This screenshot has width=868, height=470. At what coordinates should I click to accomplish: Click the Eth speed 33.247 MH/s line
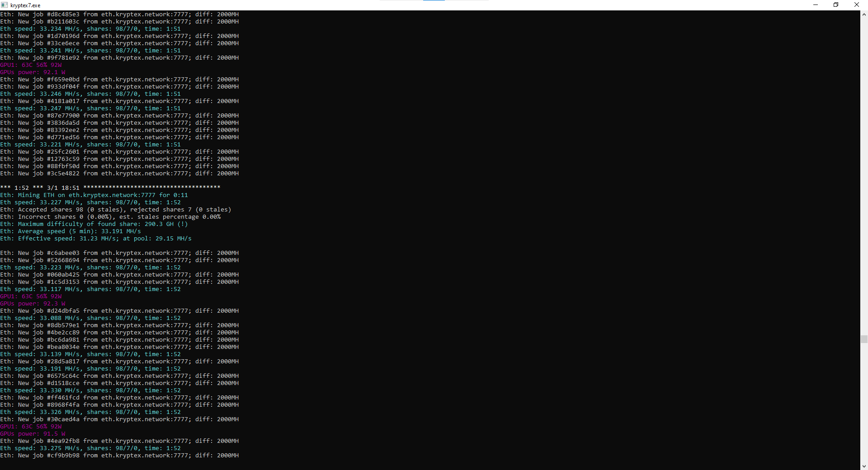click(x=90, y=108)
